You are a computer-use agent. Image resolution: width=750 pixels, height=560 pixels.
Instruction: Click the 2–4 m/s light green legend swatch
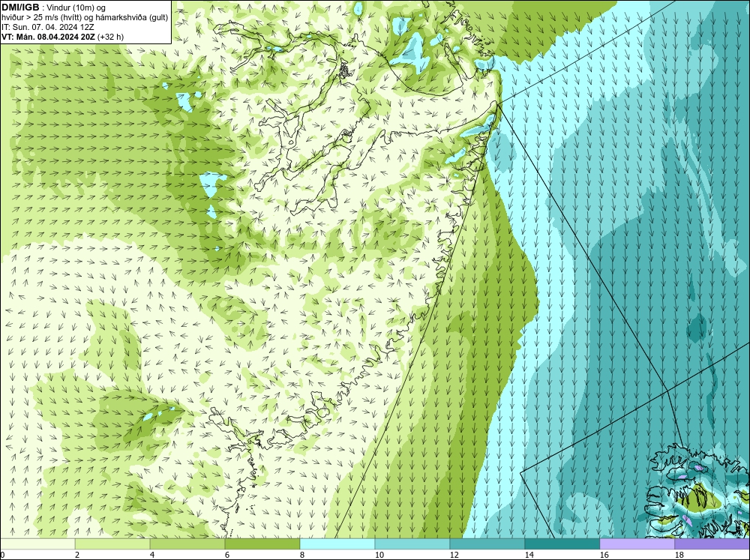coord(112,544)
